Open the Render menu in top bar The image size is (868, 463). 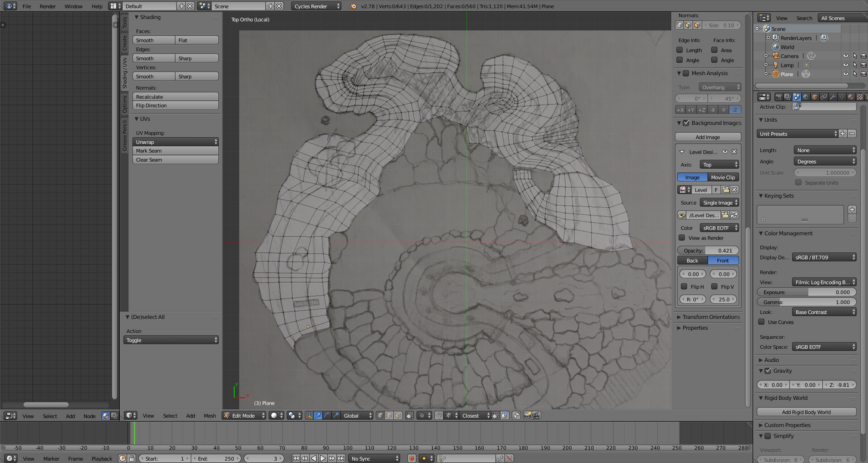coord(48,6)
